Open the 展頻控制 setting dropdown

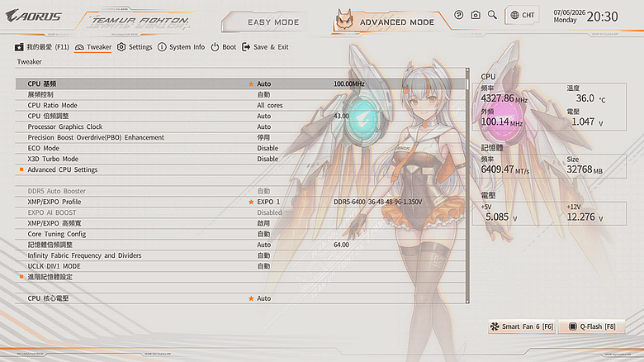[x=263, y=94]
